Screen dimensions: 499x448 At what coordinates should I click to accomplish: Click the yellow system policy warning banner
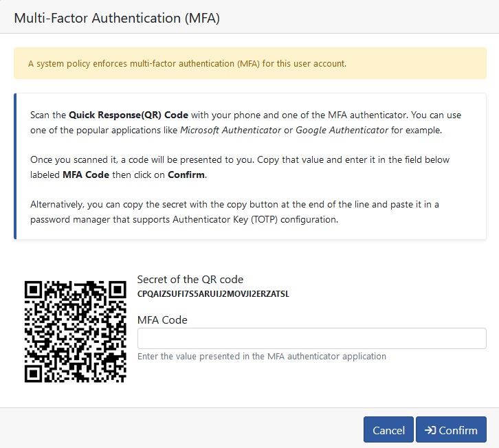pos(249,63)
